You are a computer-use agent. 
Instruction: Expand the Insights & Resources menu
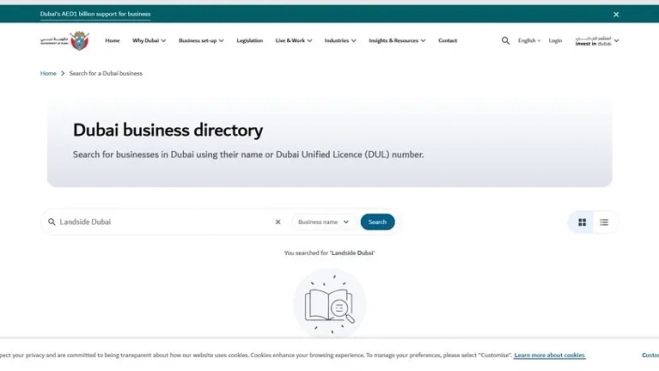[x=397, y=41]
